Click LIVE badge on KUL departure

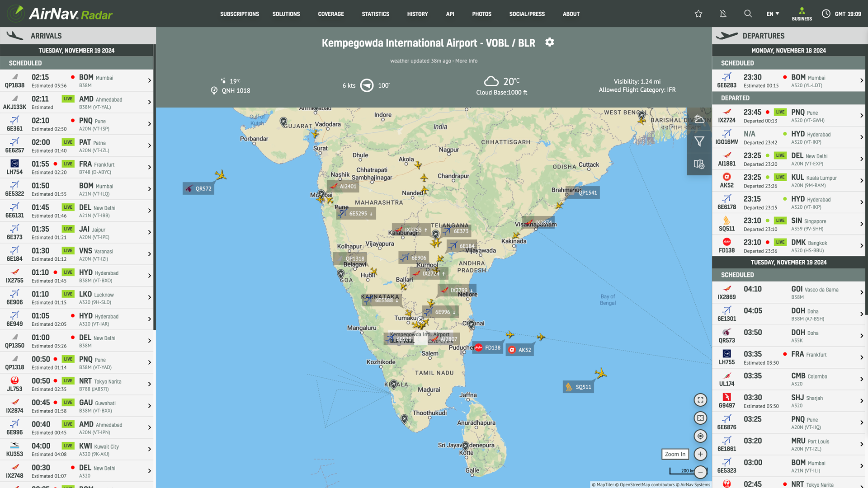tap(780, 177)
